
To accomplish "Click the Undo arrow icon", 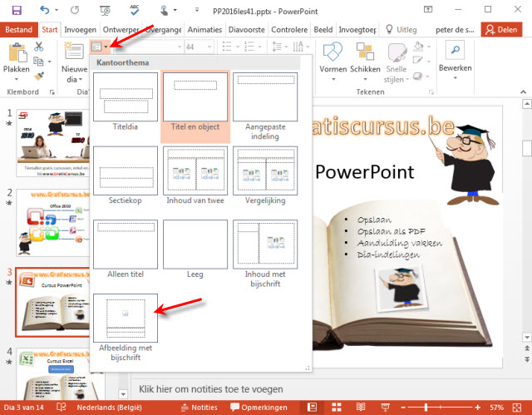I will [x=44, y=10].
